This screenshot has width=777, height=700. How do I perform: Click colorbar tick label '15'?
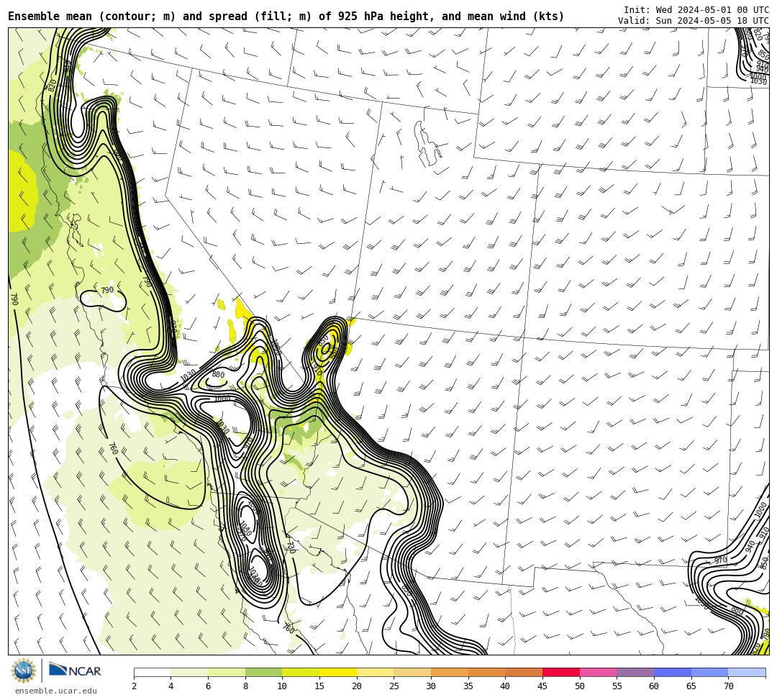click(319, 686)
